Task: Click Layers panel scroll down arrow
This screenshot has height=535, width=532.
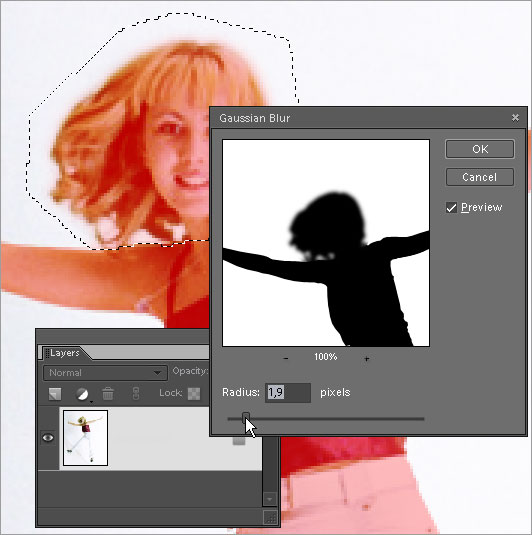Action: 270,499
